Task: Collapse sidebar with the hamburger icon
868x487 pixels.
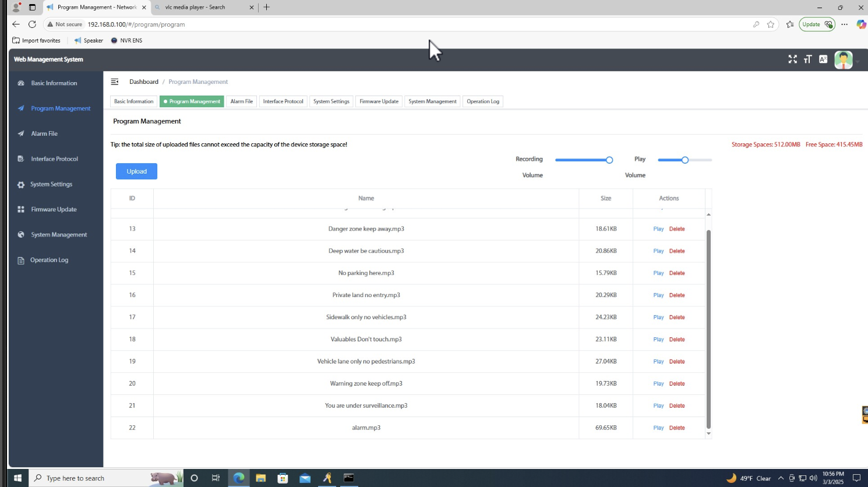Action: [115, 82]
